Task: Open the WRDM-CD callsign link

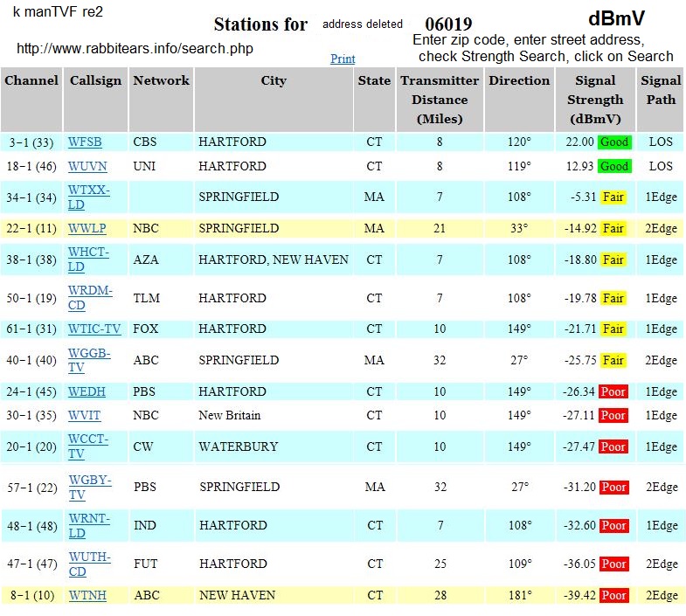Action: [91, 298]
